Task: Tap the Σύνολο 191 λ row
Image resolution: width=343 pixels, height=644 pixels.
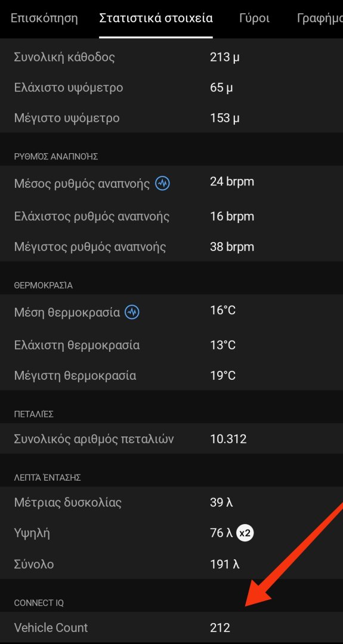Action: click(x=171, y=564)
